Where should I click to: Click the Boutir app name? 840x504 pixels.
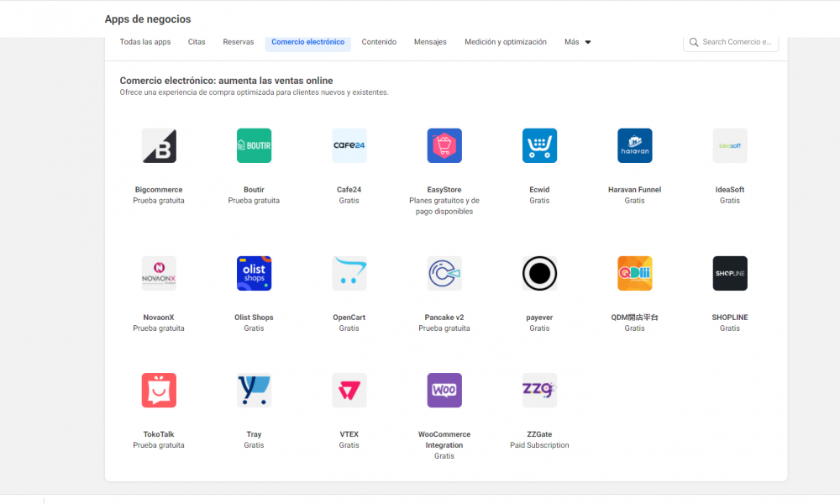254,190
